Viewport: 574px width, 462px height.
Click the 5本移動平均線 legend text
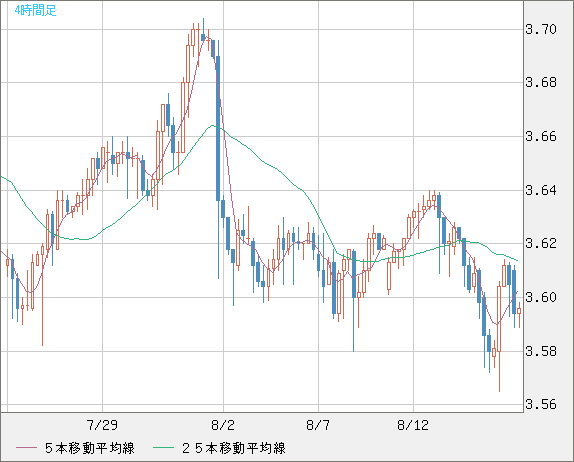click(90, 448)
